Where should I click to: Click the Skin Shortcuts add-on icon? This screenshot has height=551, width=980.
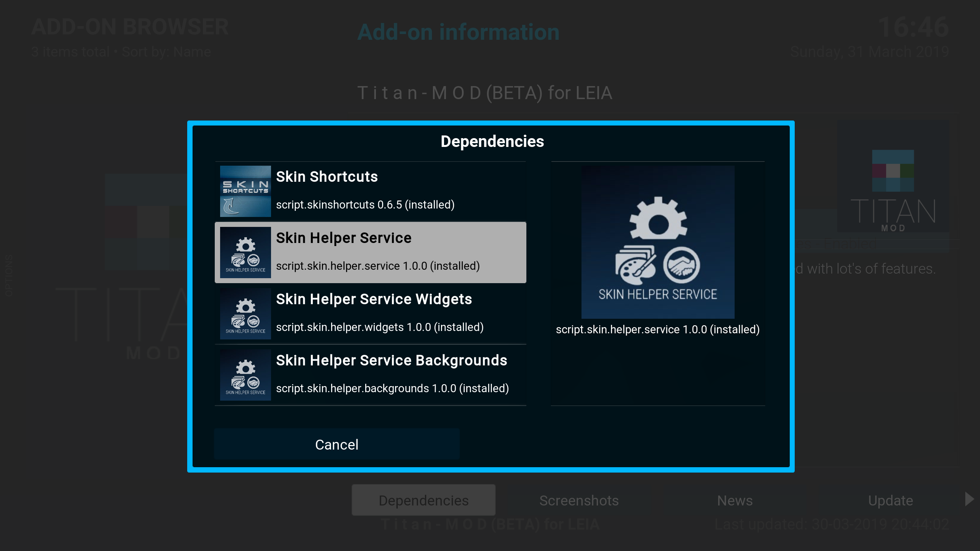(x=245, y=191)
